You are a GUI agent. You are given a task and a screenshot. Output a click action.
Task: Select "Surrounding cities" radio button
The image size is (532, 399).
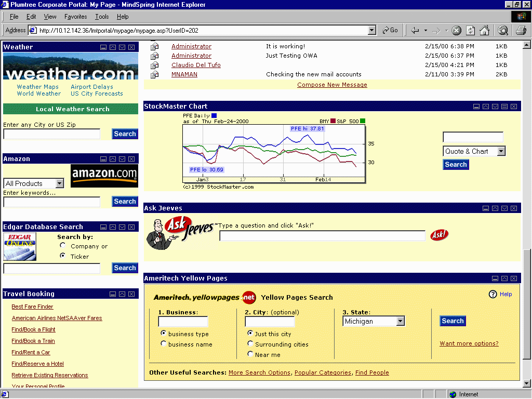[x=250, y=343]
